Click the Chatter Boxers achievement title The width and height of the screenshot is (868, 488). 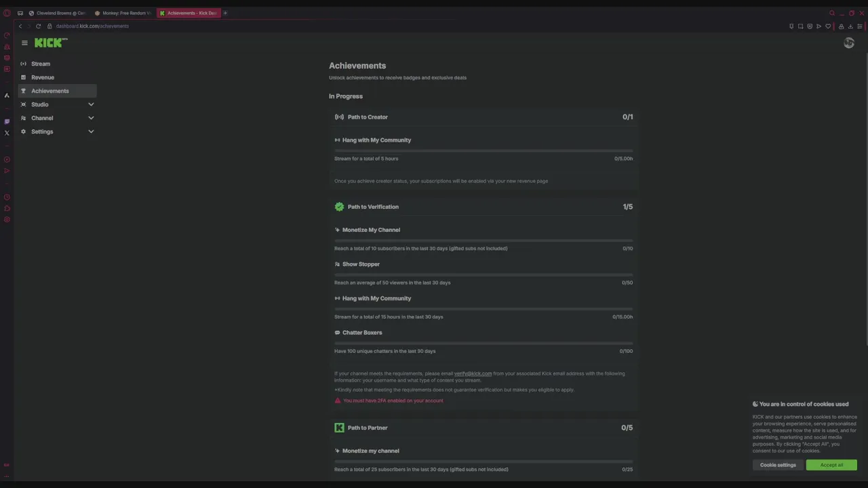point(362,333)
